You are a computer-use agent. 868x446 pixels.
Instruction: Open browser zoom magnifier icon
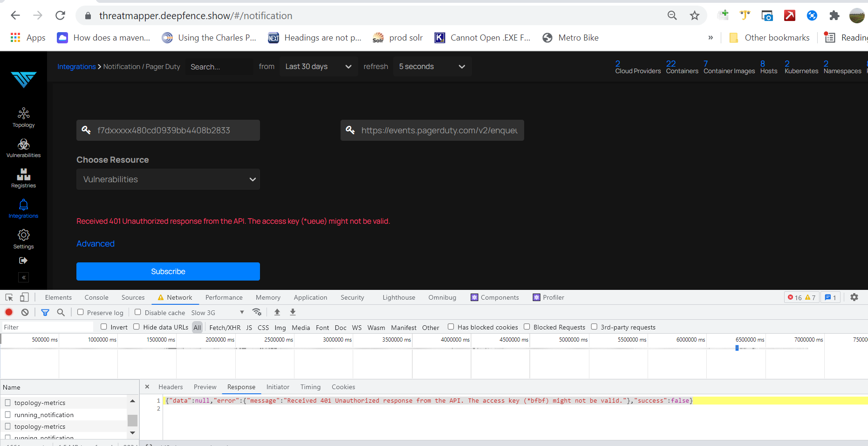pyautogui.click(x=672, y=15)
